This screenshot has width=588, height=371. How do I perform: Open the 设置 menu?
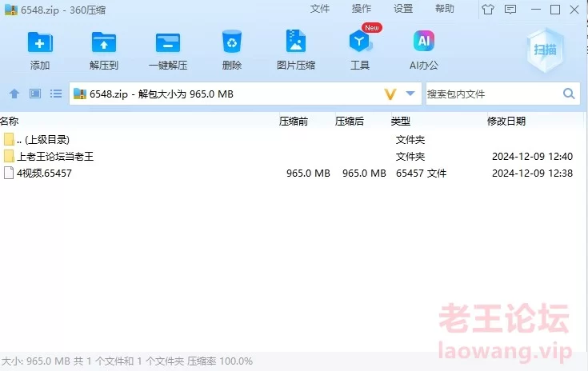403,9
